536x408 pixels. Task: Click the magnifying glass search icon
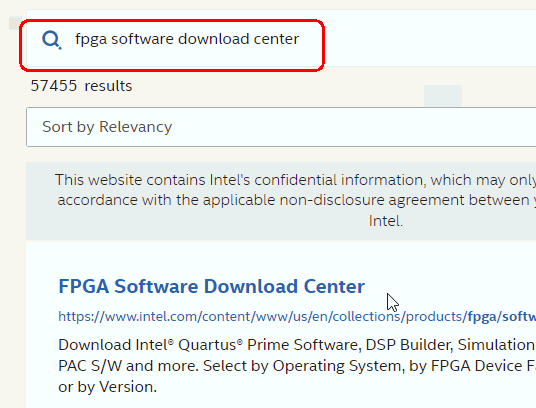click(52, 40)
